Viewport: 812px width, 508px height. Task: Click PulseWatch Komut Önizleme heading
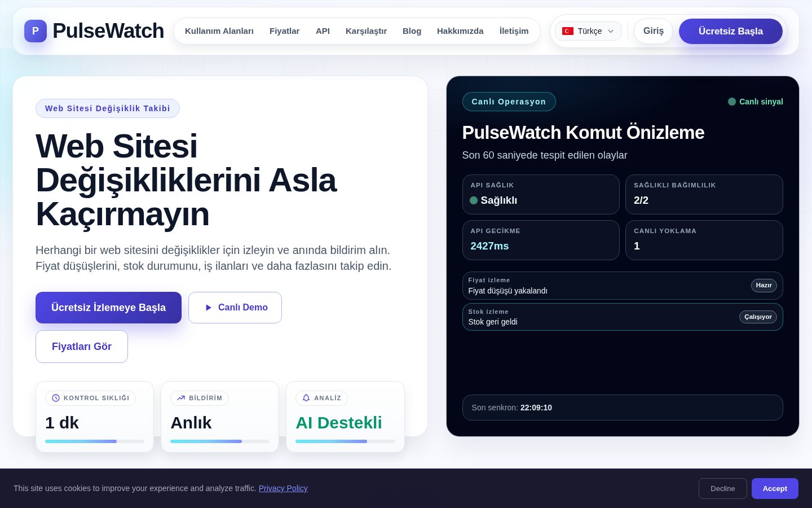(x=583, y=132)
